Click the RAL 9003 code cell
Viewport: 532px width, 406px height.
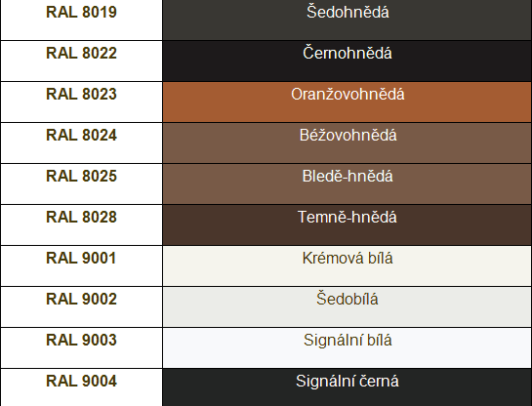pos(81,348)
